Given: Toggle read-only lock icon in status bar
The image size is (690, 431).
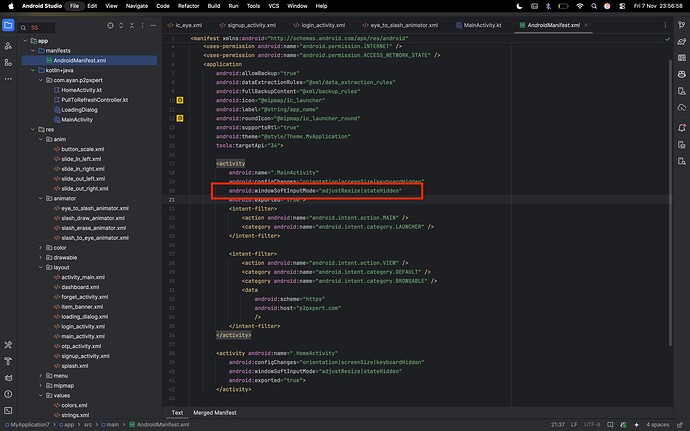Looking at the screenshot, I should click(681, 424).
